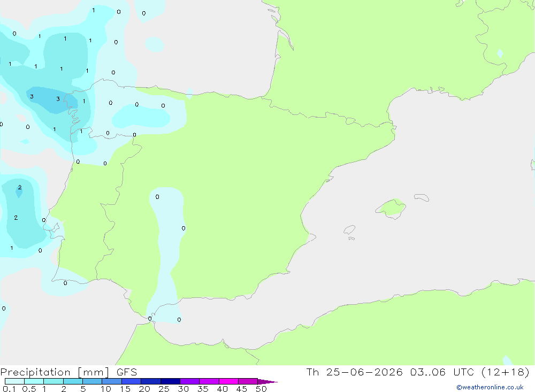Click the legend label '0.5'
The height and width of the screenshot is (392, 535).
[x=29, y=389]
